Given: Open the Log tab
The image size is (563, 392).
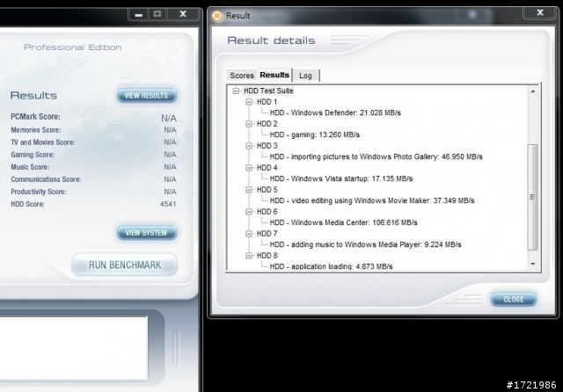Looking at the screenshot, I should pos(305,76).
